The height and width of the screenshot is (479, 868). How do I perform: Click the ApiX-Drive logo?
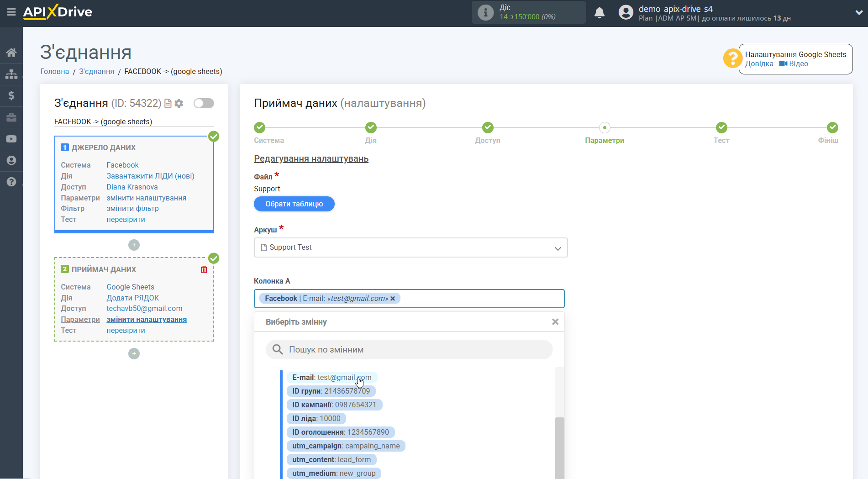coord(58,12)
